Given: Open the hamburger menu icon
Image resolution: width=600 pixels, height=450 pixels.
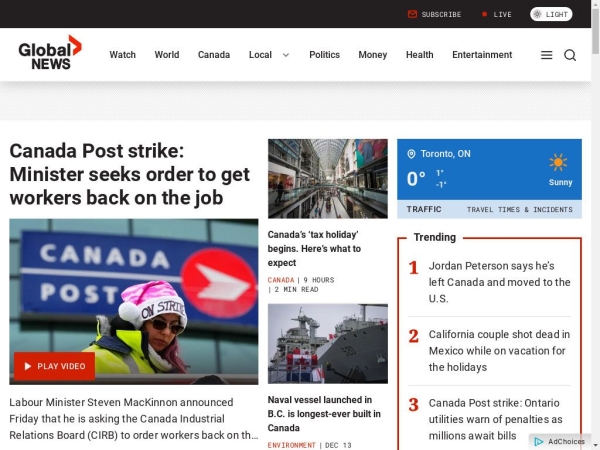Looking at the screenshot, I should (x=546, y=55).
